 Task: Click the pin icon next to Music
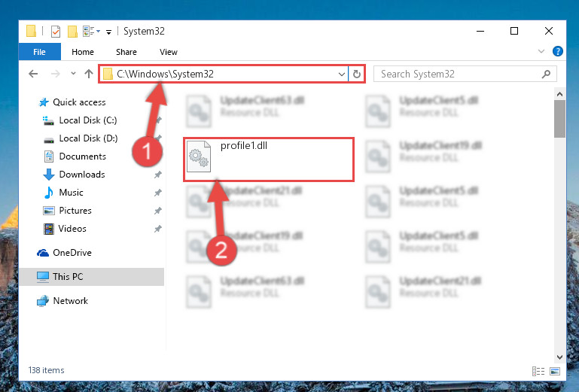point(157,193)
